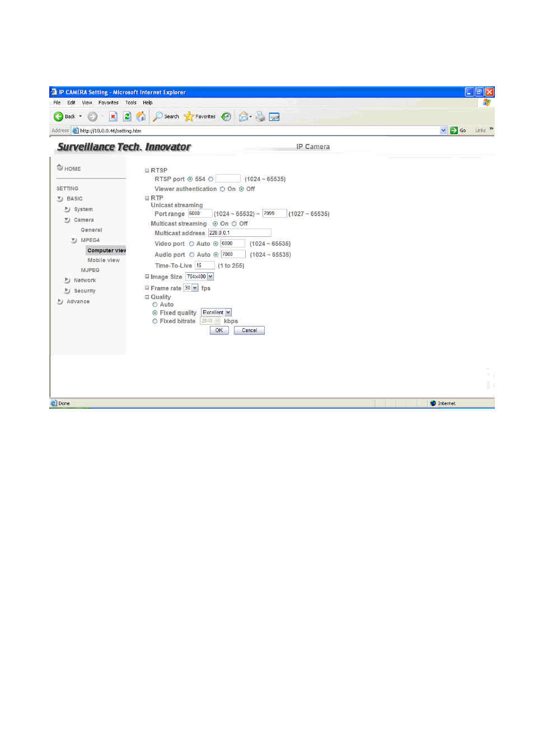Open the address bar history dropdown
The width and height of the screenshot is (534, 756).
443,130
